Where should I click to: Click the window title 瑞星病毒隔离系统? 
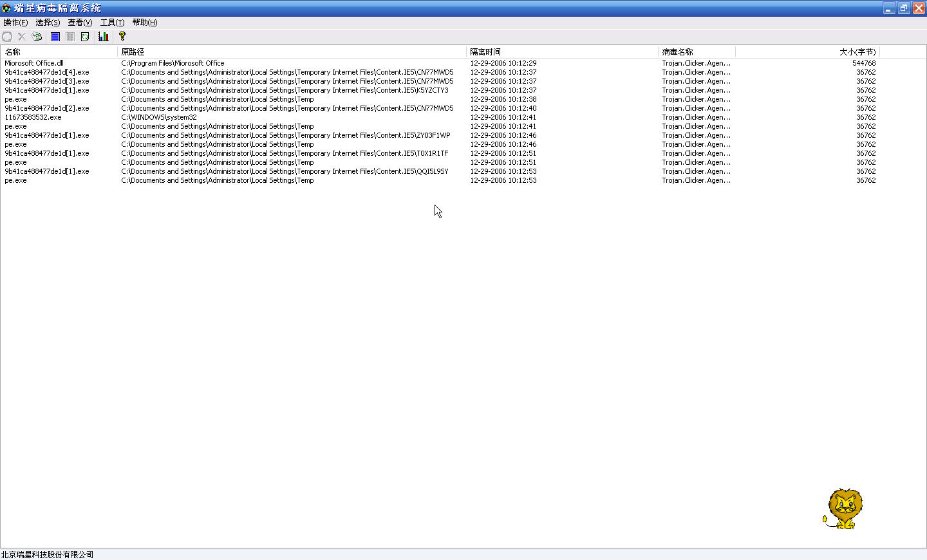click(x=58, y=8)
